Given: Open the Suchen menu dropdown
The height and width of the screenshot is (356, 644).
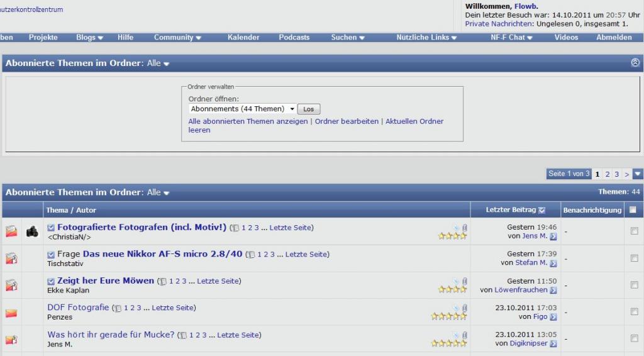Looking at the screenshot, I should pos(348,37).
